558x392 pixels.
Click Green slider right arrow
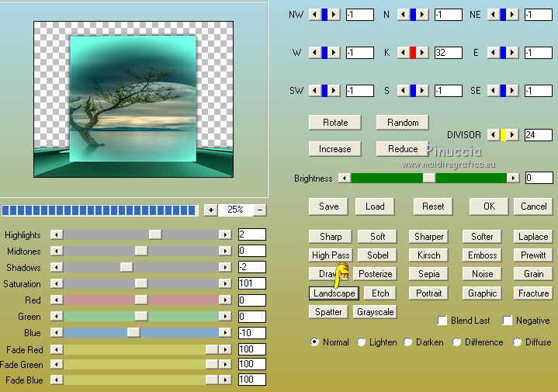click(x=225, y=316)
